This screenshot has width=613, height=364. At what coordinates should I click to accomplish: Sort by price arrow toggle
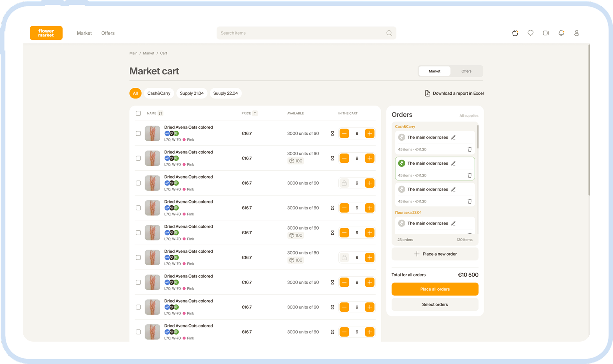[255, 113]
